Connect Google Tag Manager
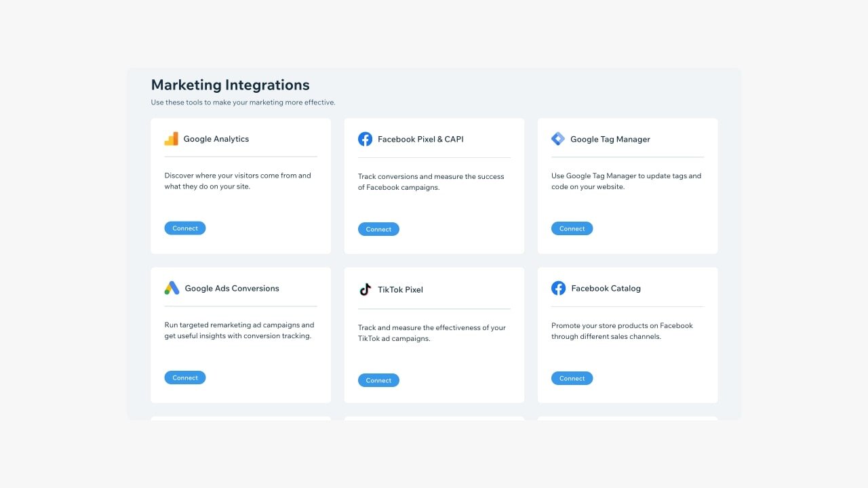868x488 pixels. point(572,228)
